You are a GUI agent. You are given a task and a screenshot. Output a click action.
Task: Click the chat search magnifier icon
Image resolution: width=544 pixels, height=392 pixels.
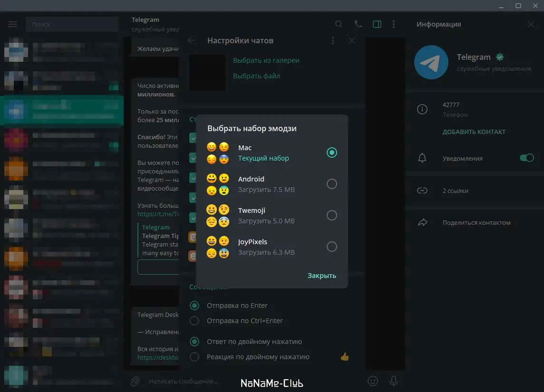[x=339, y=24]
